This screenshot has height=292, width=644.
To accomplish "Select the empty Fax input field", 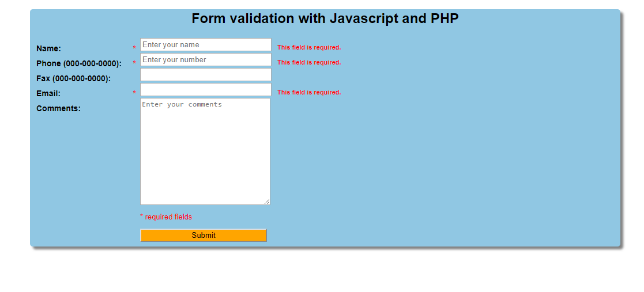I will (x=205, y=75).
